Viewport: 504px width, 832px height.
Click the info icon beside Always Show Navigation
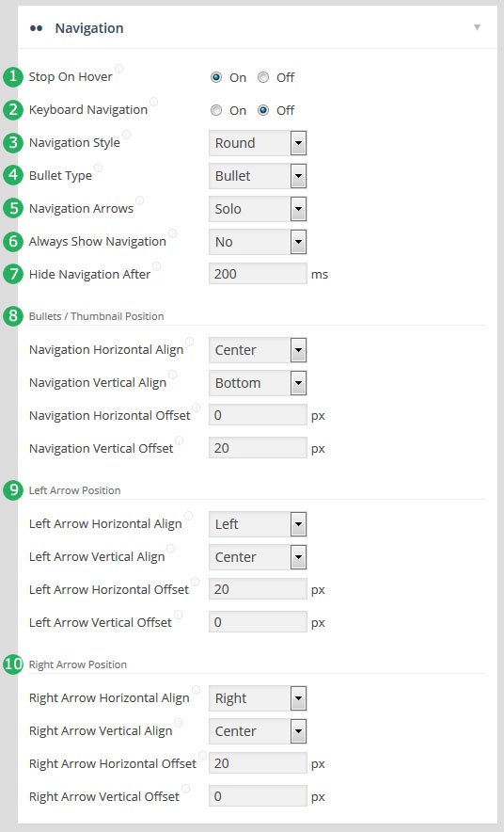tap(172, 232)
